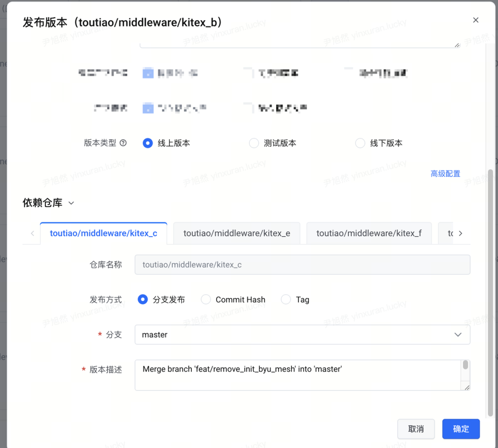Click the 取消 button
498x448 pixels.
click(x=416, y=429)
